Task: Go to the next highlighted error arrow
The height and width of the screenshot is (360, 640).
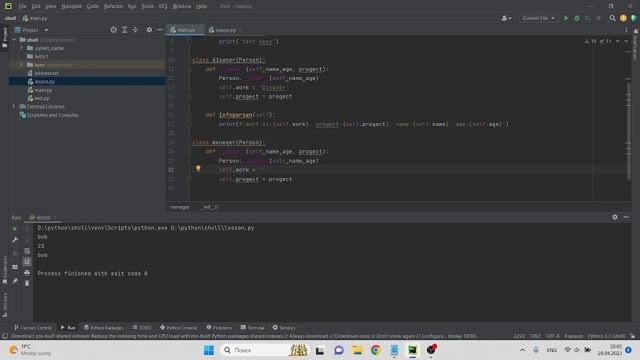Action: click(x=626, y=41)
